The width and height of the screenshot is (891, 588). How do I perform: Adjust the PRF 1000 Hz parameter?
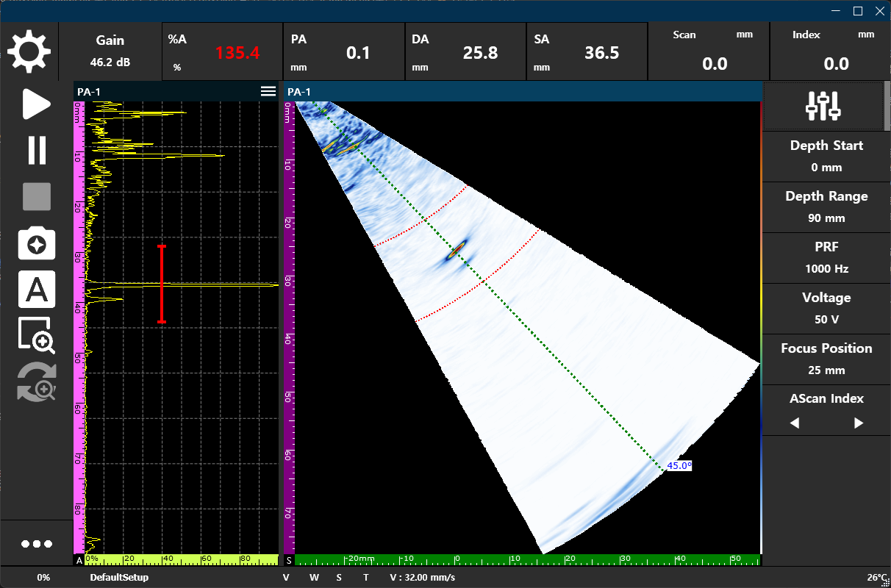click(x=826, y=257)
